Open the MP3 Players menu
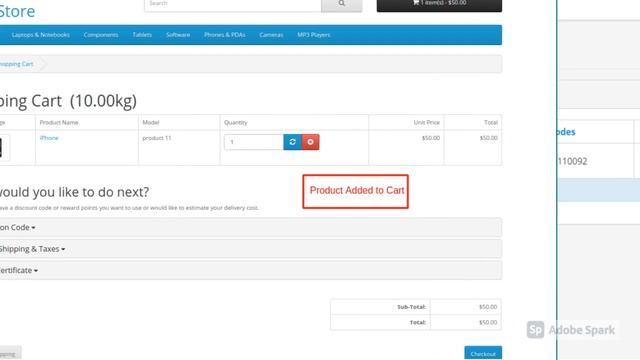Viewport: 640px width, 360px height. 313,35
